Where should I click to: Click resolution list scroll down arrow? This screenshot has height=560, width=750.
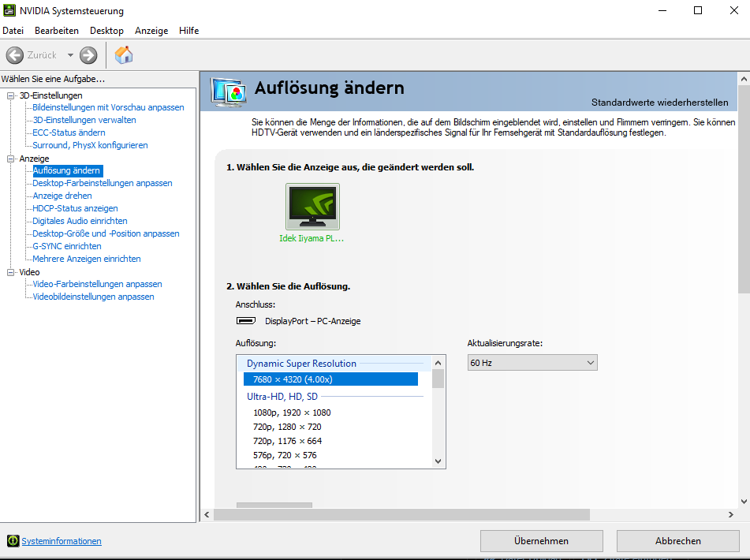[438, 461]
